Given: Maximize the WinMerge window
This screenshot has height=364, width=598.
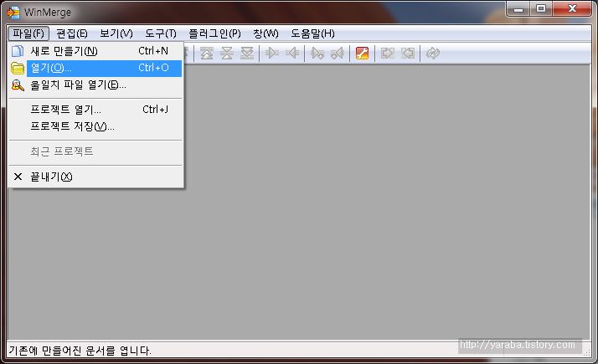Looking at the screenshot, I should pos(541,8).
